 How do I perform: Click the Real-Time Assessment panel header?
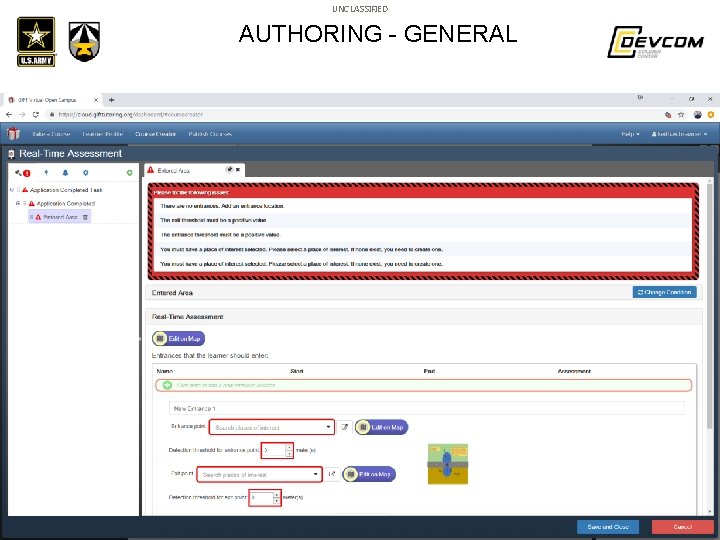pos(424,317)
